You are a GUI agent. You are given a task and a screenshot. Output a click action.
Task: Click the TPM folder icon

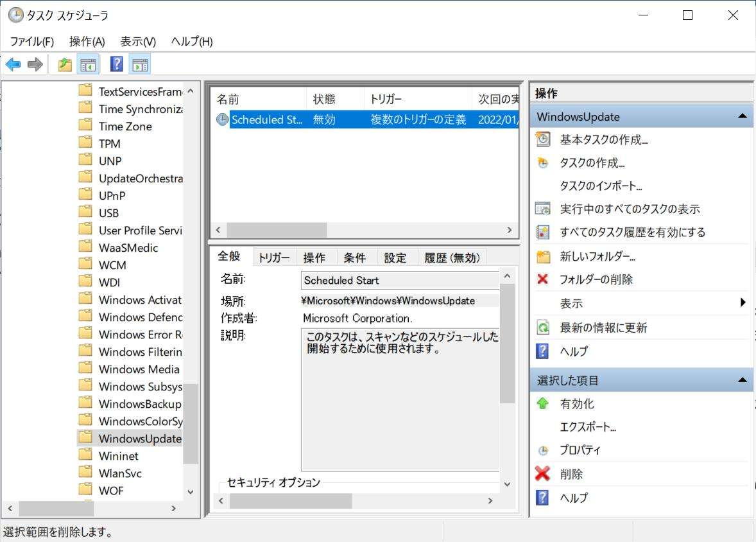[85, 143]
